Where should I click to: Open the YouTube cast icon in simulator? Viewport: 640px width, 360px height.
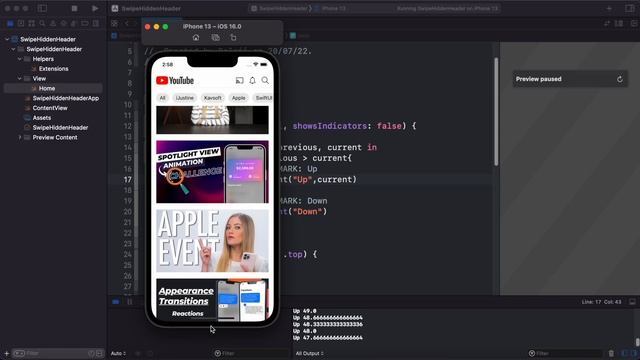(x=240, y=80)
